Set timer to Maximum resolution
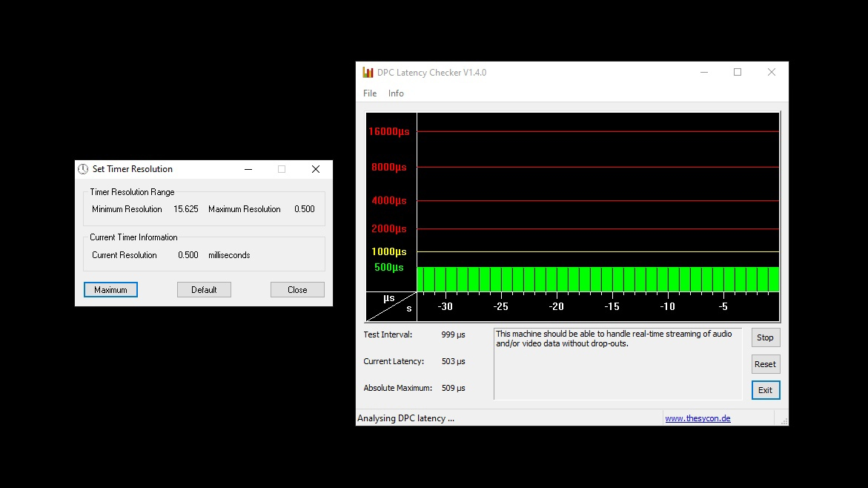 coord(110,290)
